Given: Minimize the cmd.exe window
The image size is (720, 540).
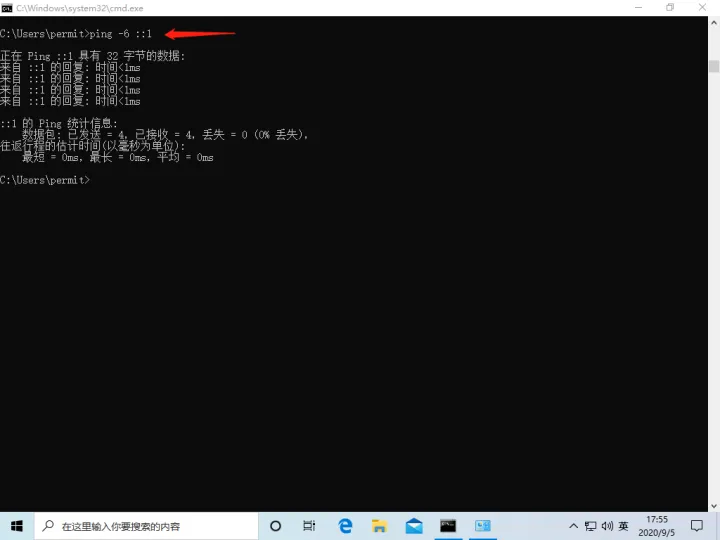Looking at the screenshot, I should 638,8.
